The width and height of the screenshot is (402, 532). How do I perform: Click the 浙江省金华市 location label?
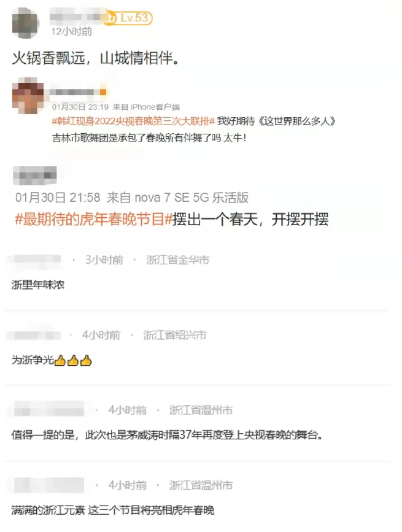point(177,260)
